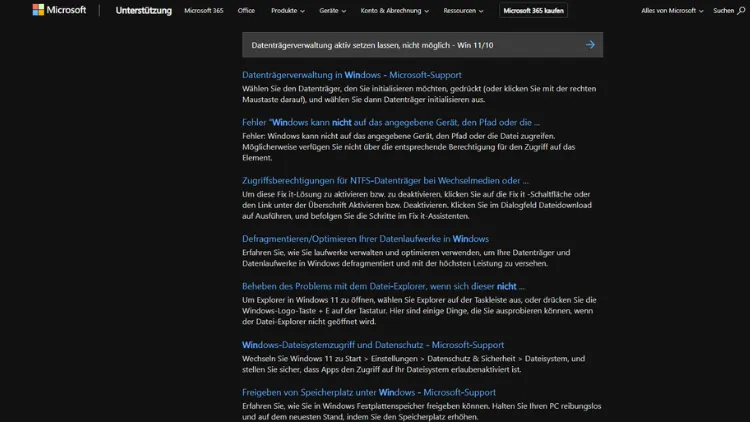Click text 'Wechseln Sie Windows 11 zu Start'
750x422 pixels.
pos(301,358)
